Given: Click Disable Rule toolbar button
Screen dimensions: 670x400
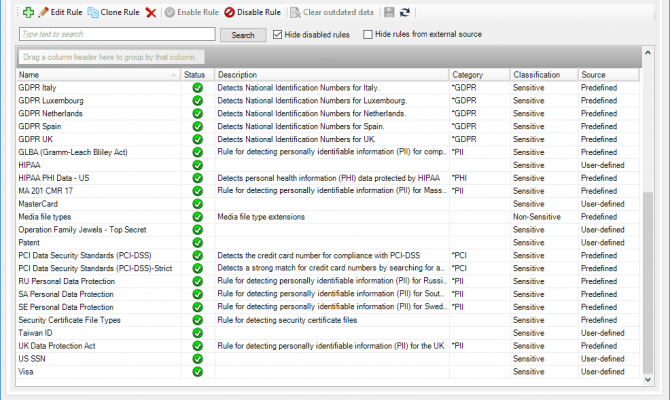Looking at the screenshot, I should 253,12.
